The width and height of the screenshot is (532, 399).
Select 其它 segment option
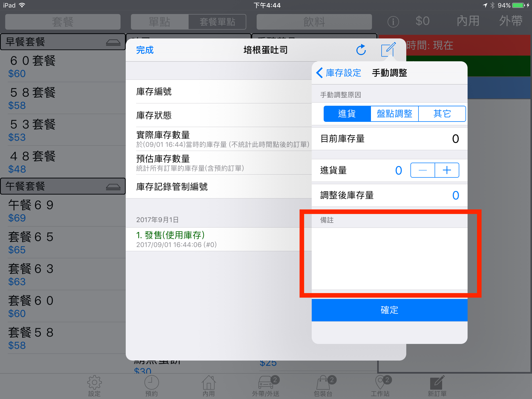442,114
